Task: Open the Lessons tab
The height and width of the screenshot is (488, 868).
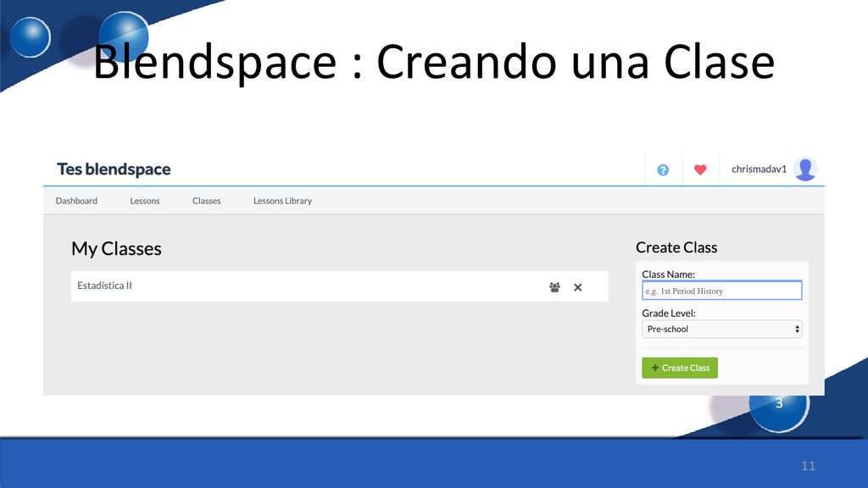Action: [145, 201]
